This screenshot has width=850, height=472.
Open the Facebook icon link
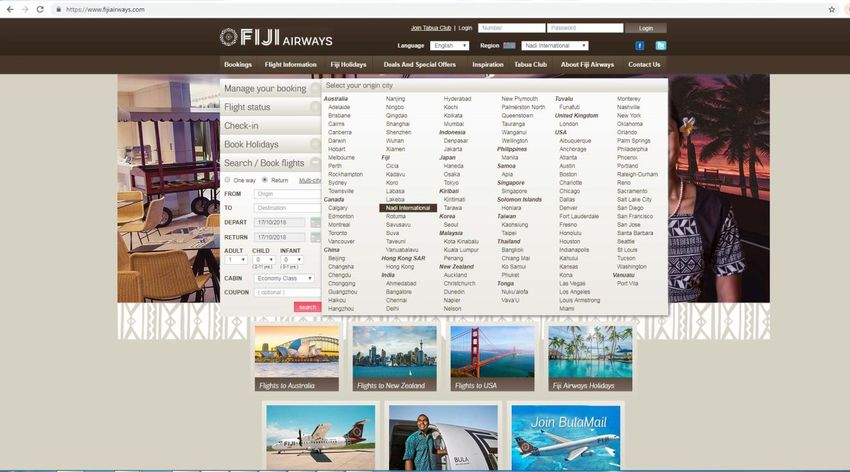640,46
